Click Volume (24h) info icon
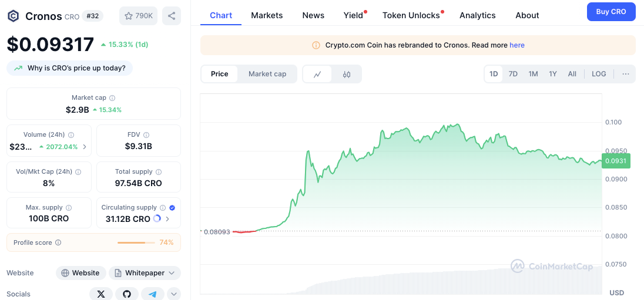This screenshot has height=300, width=644. coord(71,134)
